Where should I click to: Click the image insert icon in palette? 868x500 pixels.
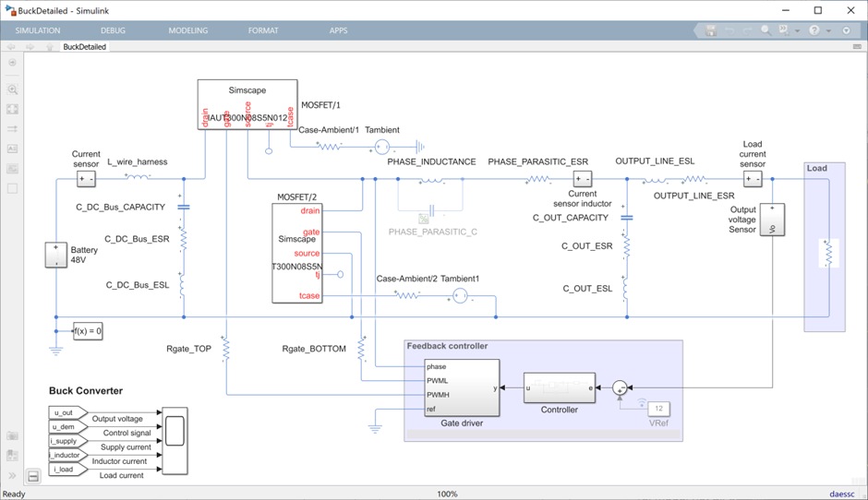coord(13,168)
